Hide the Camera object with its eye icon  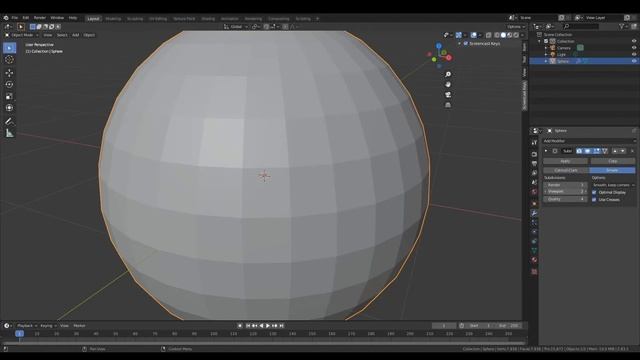[634, 48]
